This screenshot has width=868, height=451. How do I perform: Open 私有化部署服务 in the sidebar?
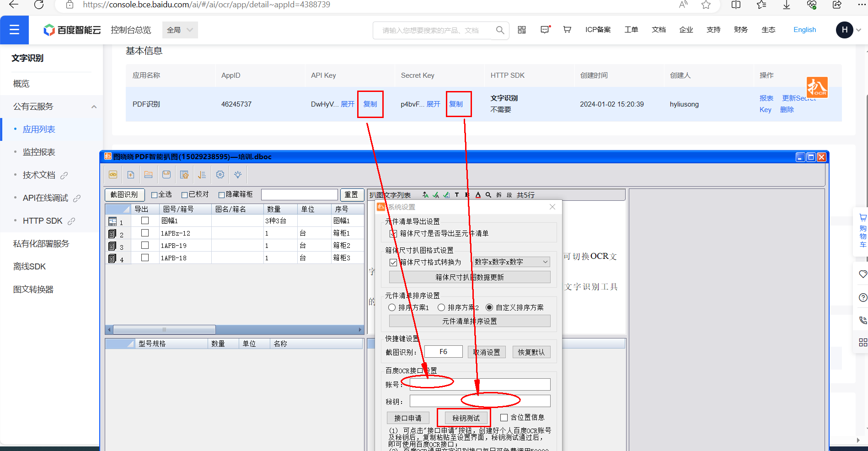(x=41, y=244)
